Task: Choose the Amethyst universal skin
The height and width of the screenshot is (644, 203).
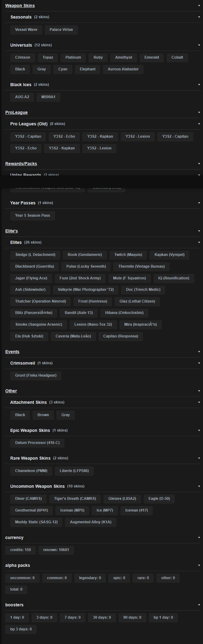Action: (123, 57)
